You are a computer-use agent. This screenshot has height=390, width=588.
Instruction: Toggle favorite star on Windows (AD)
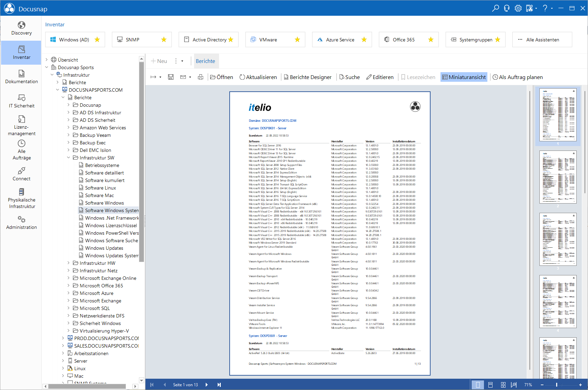[x=97, y=40]
